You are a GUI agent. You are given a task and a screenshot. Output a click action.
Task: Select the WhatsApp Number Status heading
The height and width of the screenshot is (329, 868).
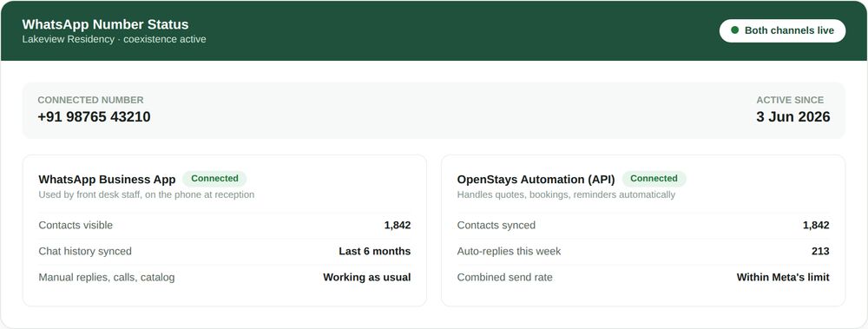105,24
